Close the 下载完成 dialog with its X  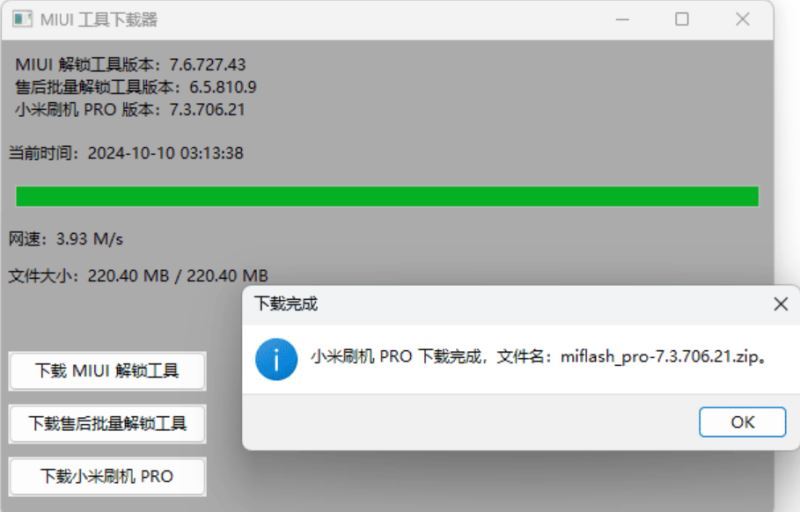781,304
